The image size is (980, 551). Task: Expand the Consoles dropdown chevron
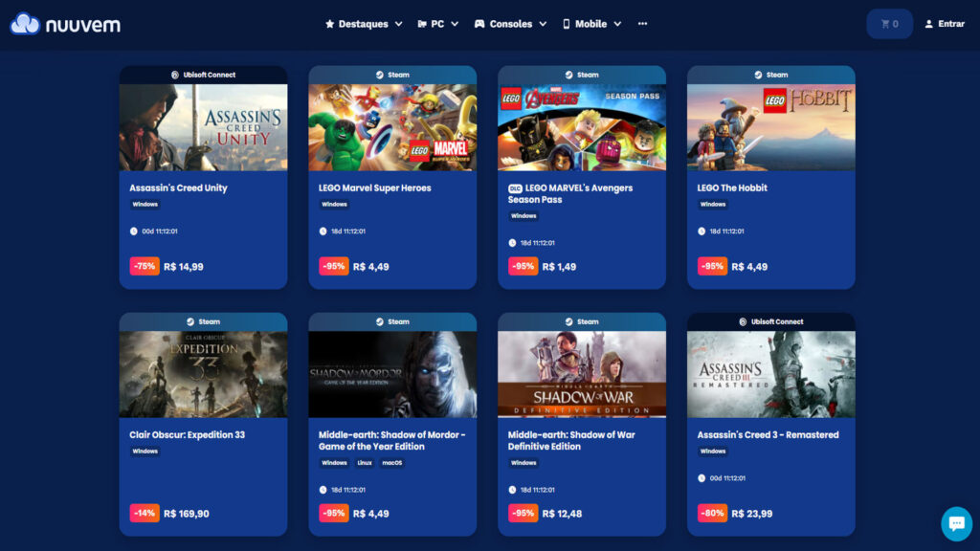pyautogui.click(x=543, y=24)
